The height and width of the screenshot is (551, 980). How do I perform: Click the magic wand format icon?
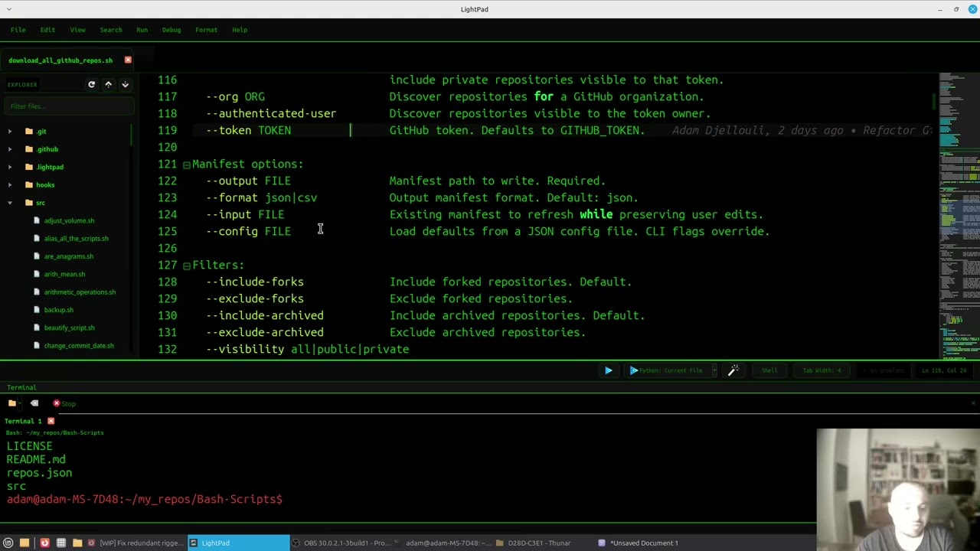(733, 370)
